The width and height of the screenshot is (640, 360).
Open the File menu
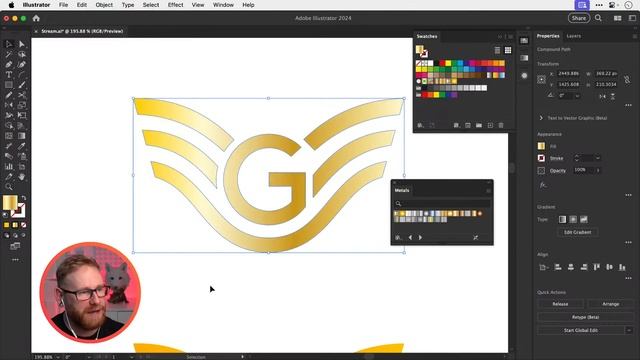tap(63, 5)
